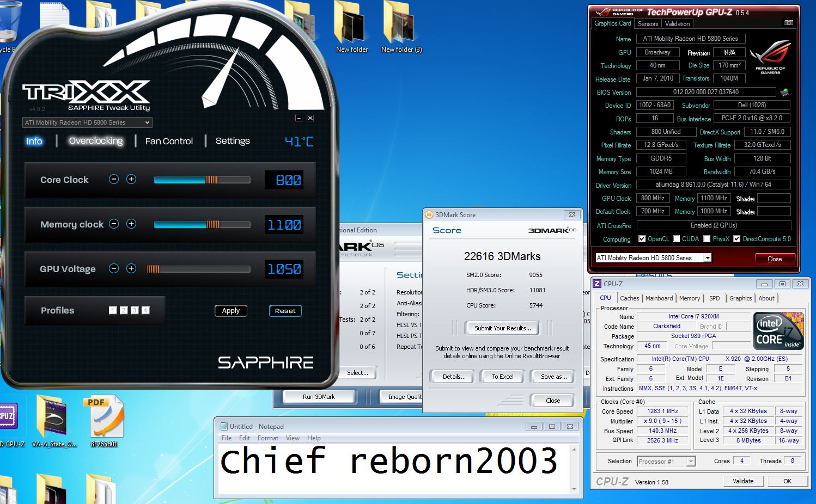Select TRIXX profile slot 3
Viewport: 816px width, 504px height.
click(x=135, y=310)
